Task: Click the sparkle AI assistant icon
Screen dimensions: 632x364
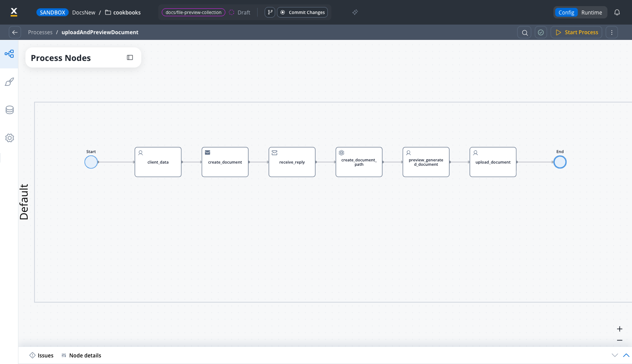Action: 355,12
